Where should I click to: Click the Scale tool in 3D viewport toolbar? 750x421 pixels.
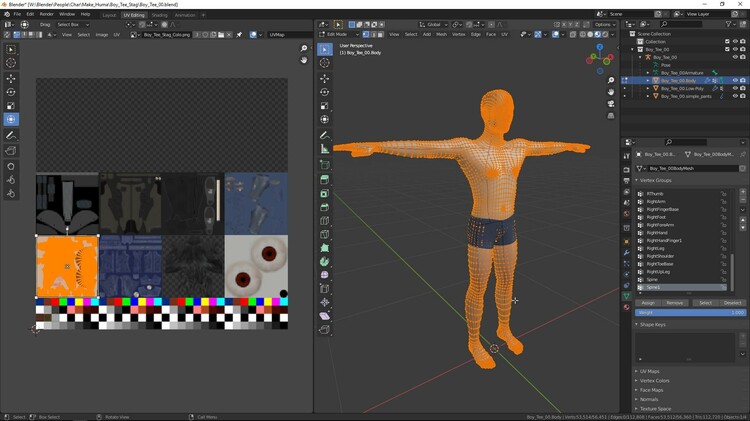(x=325, y=105)
